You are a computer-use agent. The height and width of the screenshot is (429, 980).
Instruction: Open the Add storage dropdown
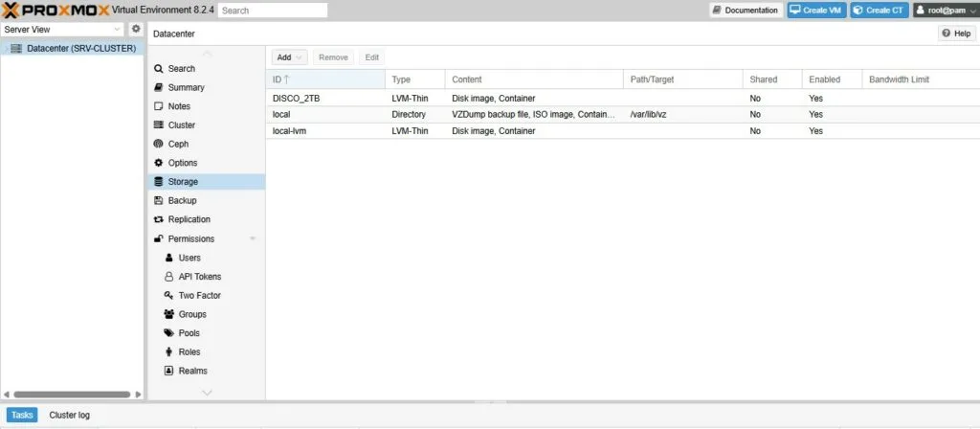click(x=290, y=56)
